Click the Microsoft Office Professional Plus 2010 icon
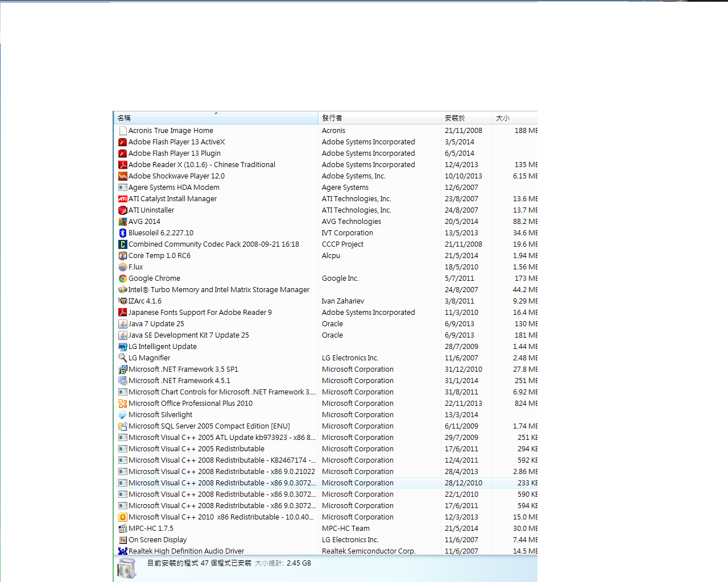The height and width of the screenshot is (582, 728). tap(122, 404)
